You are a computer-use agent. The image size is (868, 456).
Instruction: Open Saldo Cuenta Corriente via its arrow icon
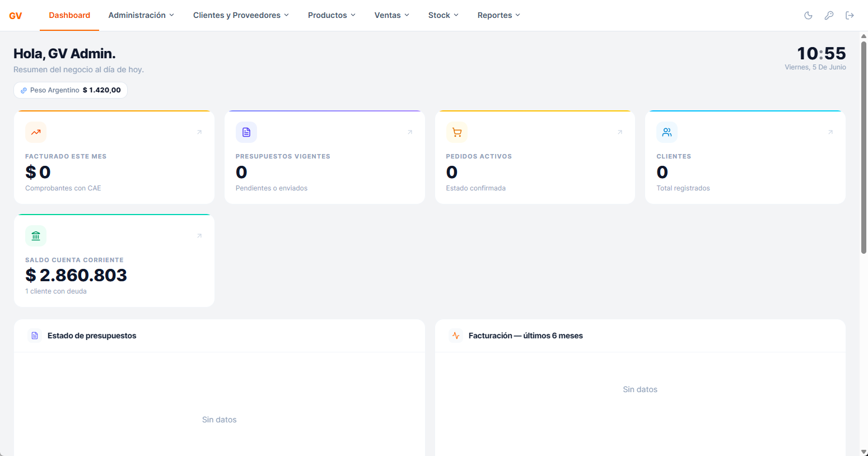coord(199,236)
